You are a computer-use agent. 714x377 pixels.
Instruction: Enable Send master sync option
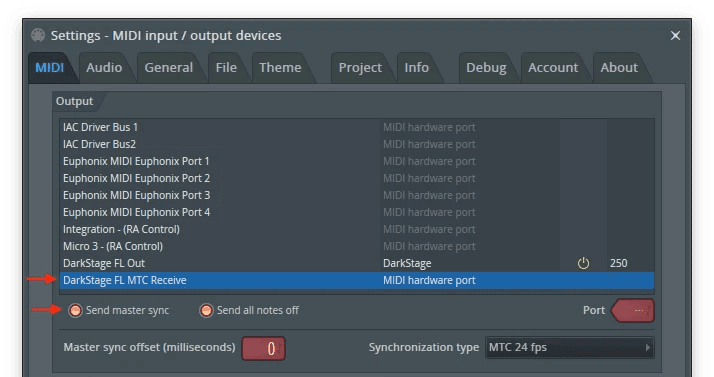coord(75,311)
